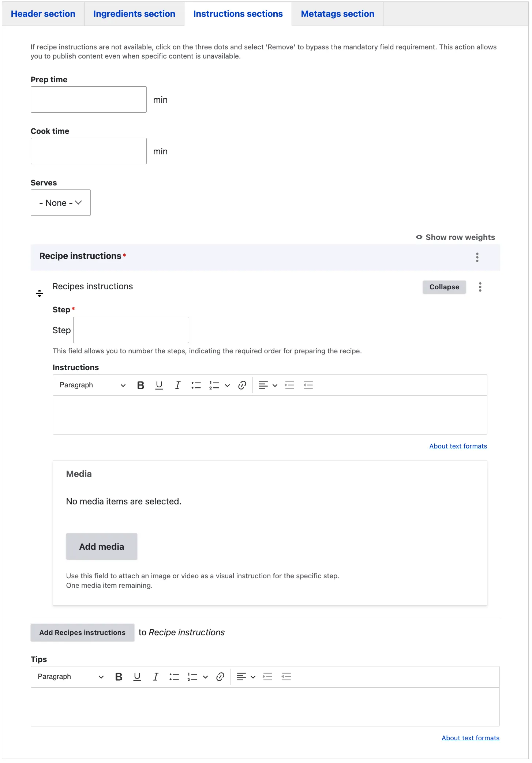Click the Add media button
The image size is (532, 763).
102,546
